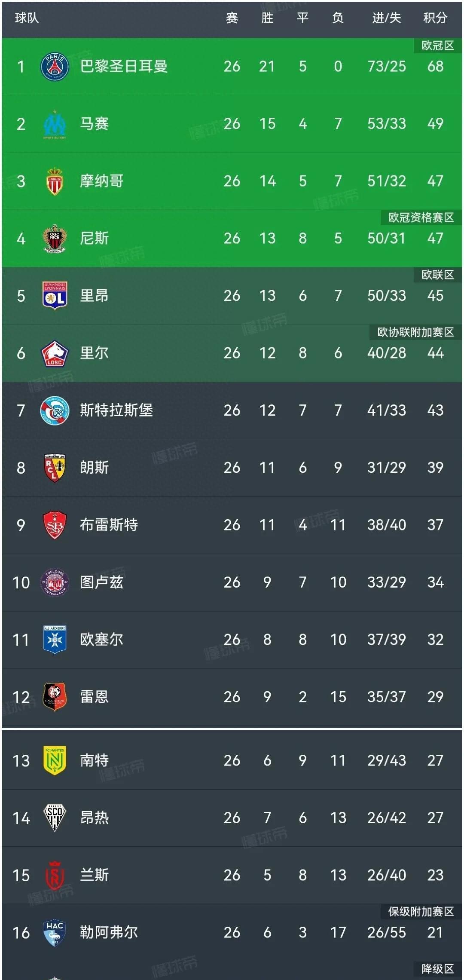
Task: Click the 积分 column header
Action: [435, 18]
